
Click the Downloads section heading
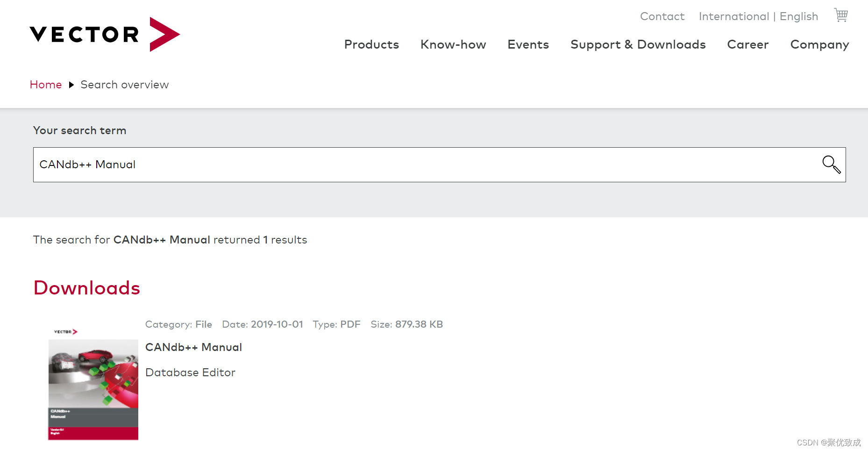87,288
